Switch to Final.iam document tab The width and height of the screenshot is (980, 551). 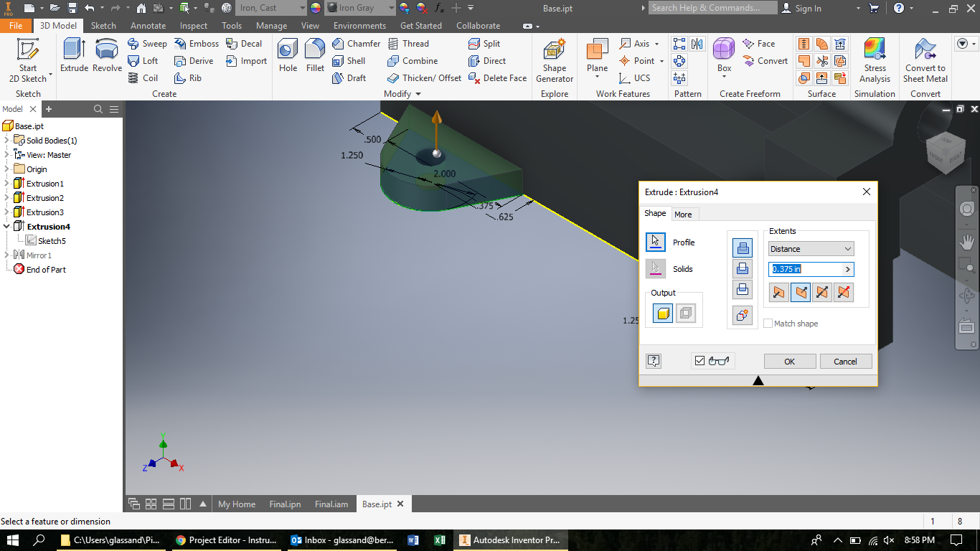pyautogui.click(x=331, y=504)
